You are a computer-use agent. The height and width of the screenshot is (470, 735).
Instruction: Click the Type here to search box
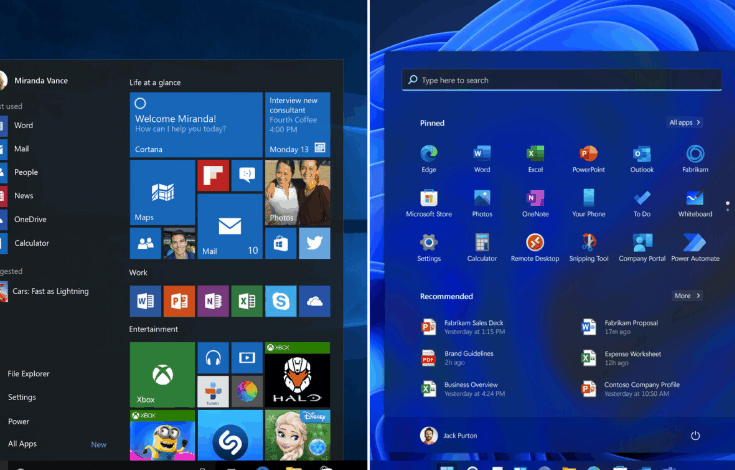coord(562,80)
